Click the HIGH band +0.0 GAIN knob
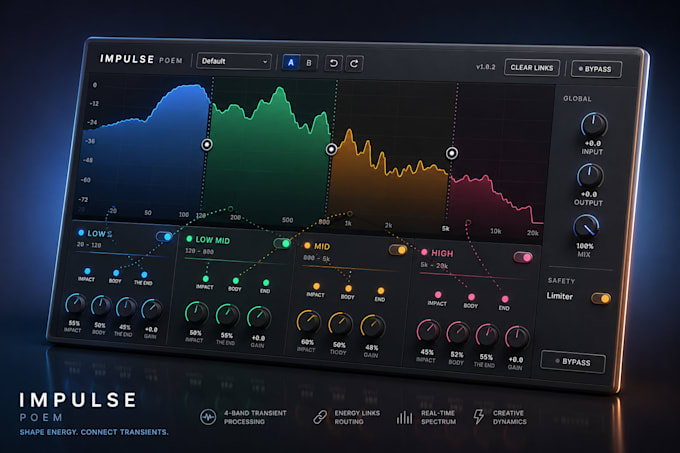The width and height of the screenshot is (680, 453). pos(517,338)
